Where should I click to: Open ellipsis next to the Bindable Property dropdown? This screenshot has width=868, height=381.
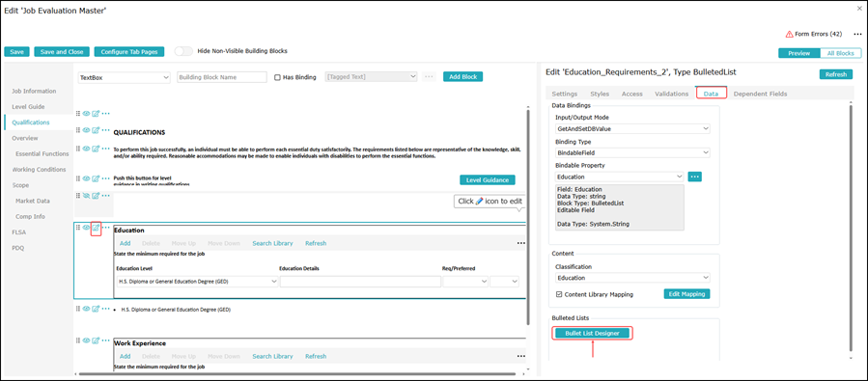[x=695, y=177]
